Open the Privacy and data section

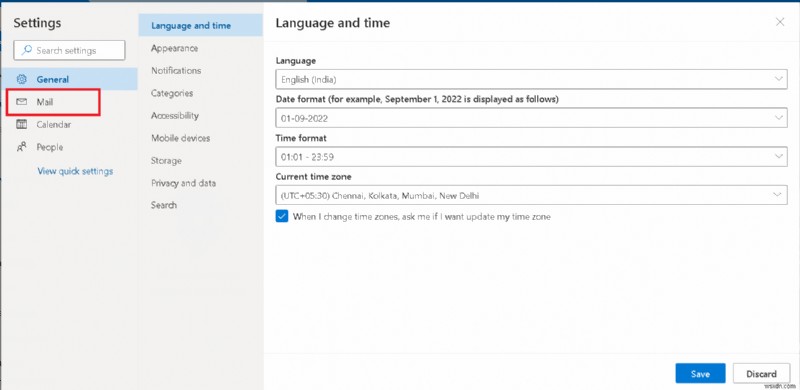(183, 183)
